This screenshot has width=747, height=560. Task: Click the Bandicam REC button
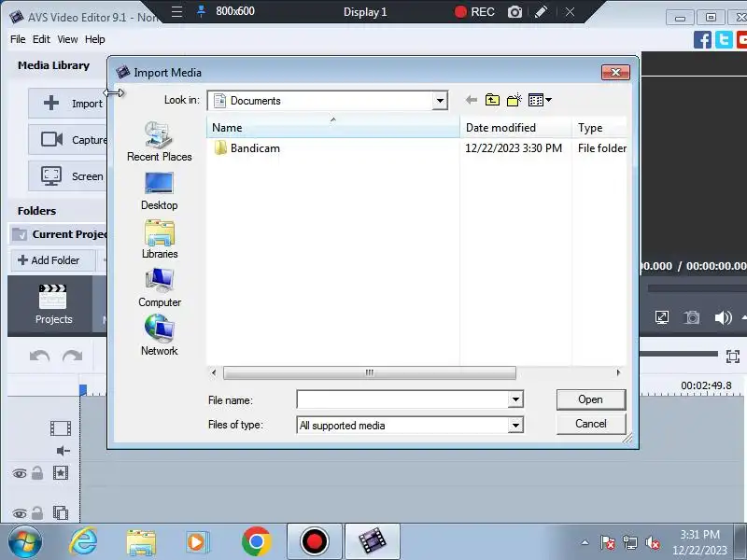coord(474,12)
